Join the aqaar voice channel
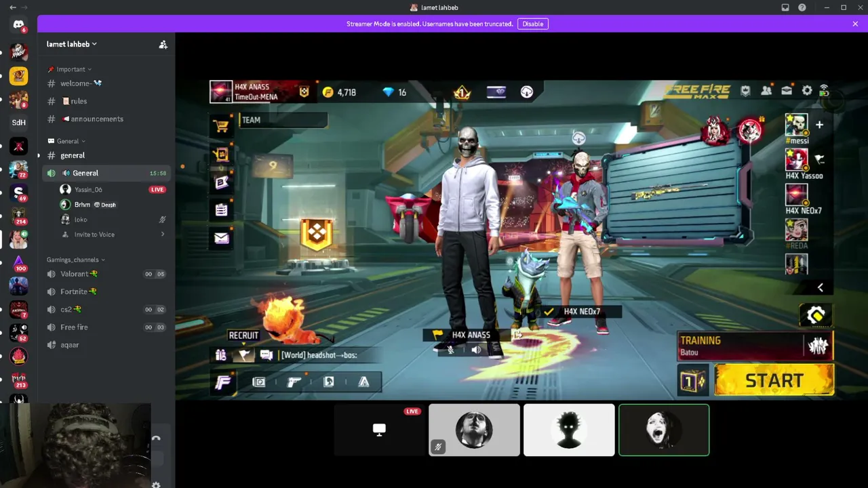 tap(105, 344)
